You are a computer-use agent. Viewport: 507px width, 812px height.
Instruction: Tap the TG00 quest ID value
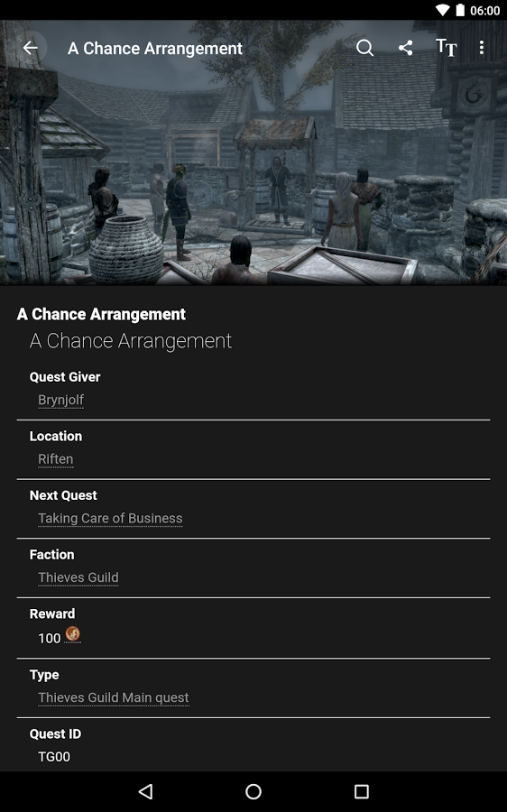click(x=54, y=757)
